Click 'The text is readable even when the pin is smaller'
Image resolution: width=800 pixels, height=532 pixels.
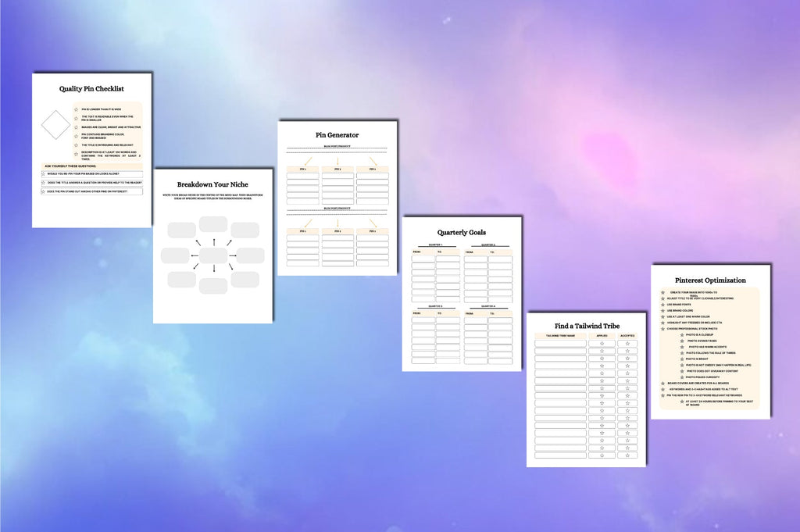pyautogui.click(x=107, y=118)
